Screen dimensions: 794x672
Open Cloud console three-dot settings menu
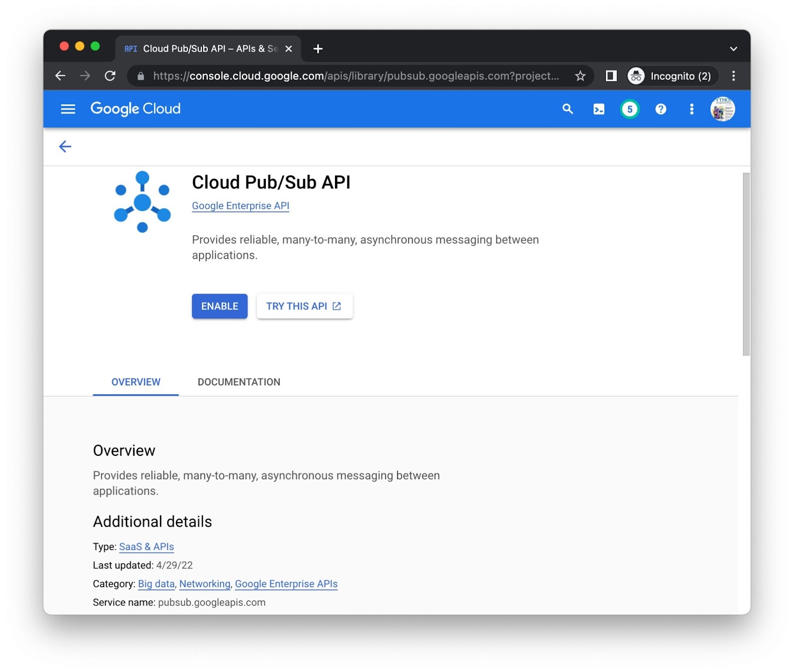691,109
